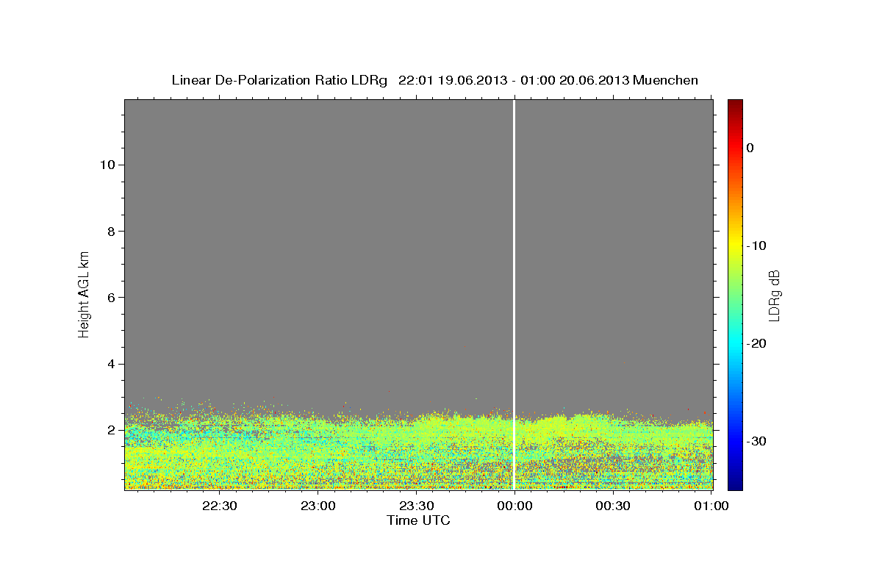Click the colorbar label '0'
882x588 pixels.
coord(750,148)
